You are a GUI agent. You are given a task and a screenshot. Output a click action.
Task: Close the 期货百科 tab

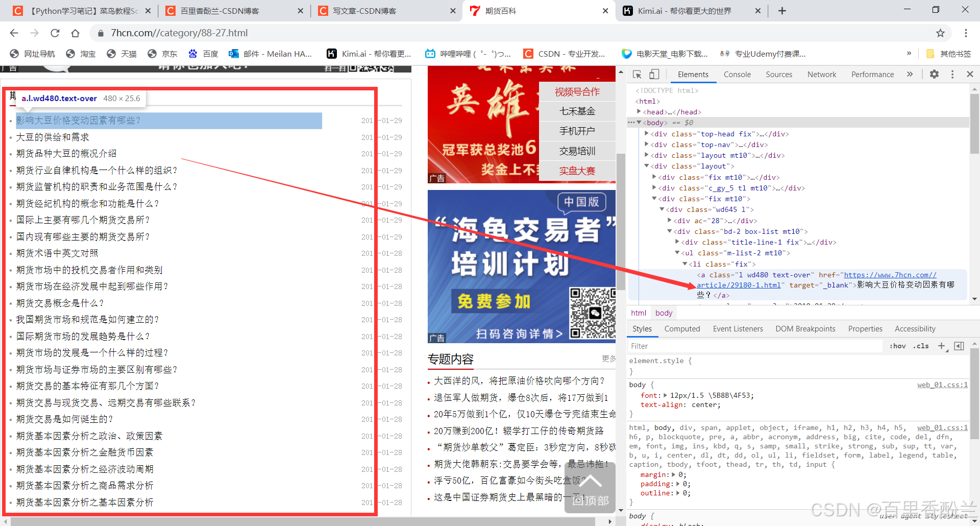click(x=605, y=11)
